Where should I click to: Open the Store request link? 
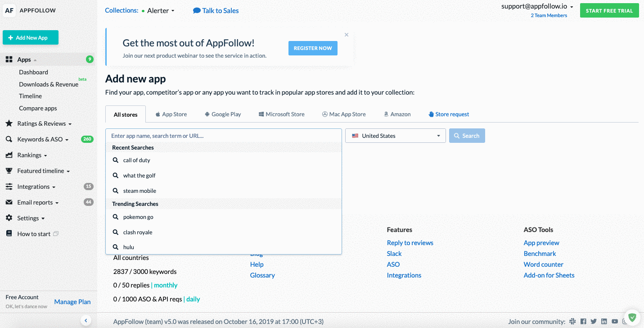449,114
